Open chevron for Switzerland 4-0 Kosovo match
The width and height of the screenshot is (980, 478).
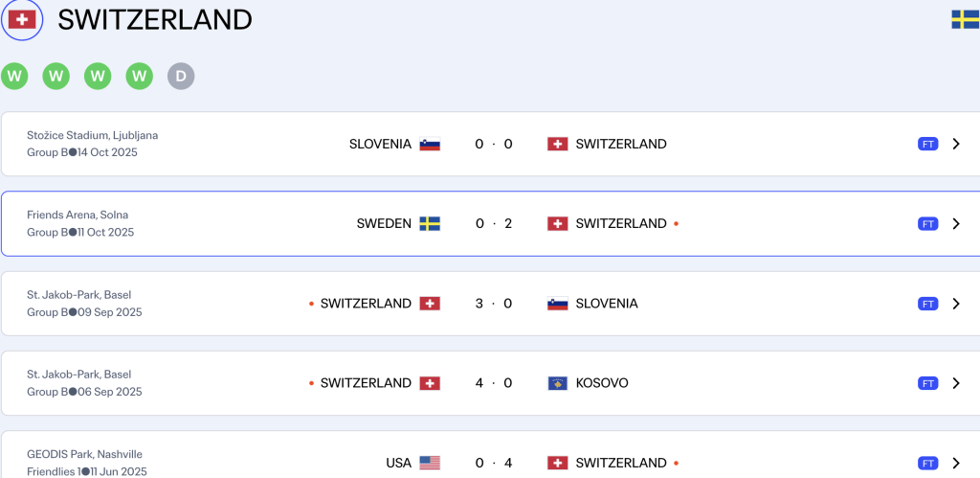tap(955, 383)
